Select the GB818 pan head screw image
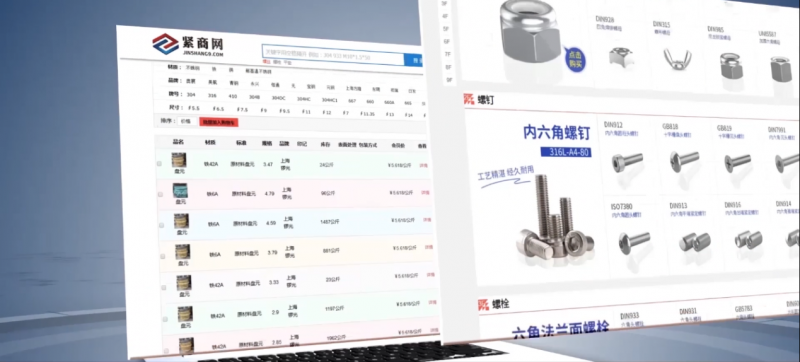 [x=684, y=161]
